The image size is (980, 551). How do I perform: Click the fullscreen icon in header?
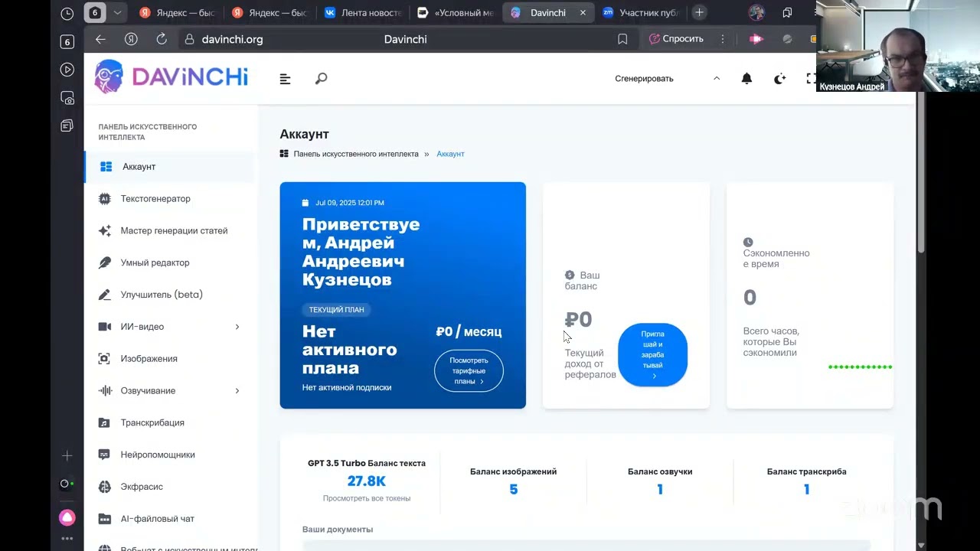click(811, 79)
